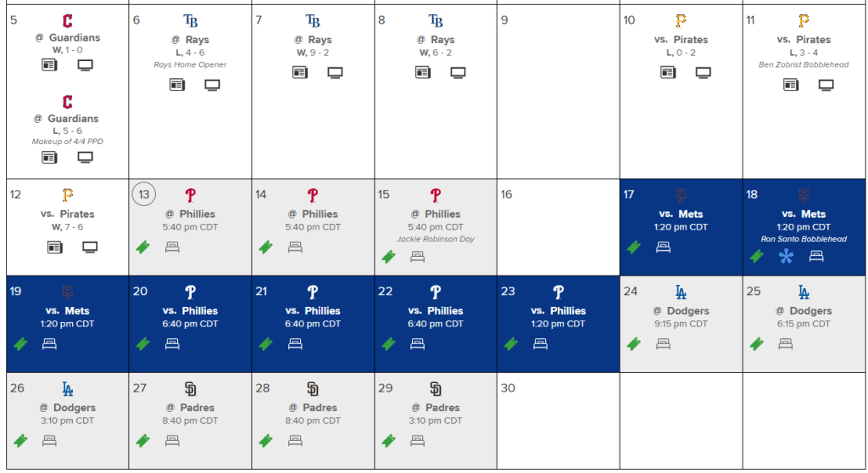This screenshot has width=868, height=473.
Task: Click the video icon for April 10 Pirates game
Action: pyautogui.click(x=703, y=72)
